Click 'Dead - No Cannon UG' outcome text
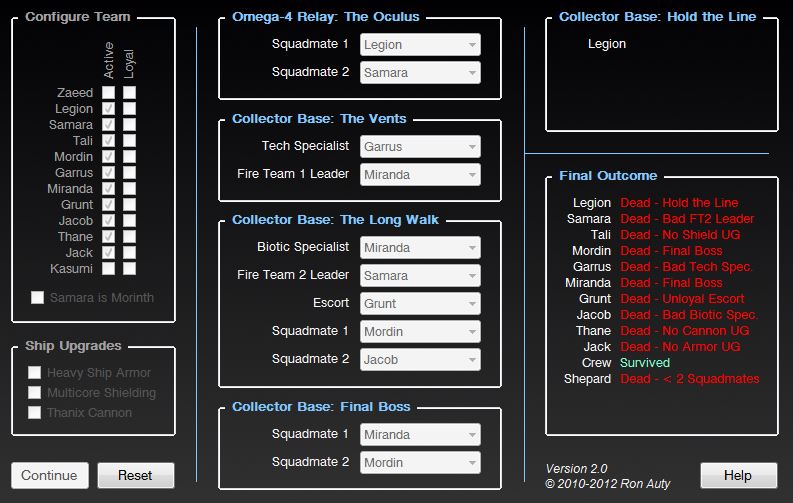The image size is (793, 503). (685, 331)
